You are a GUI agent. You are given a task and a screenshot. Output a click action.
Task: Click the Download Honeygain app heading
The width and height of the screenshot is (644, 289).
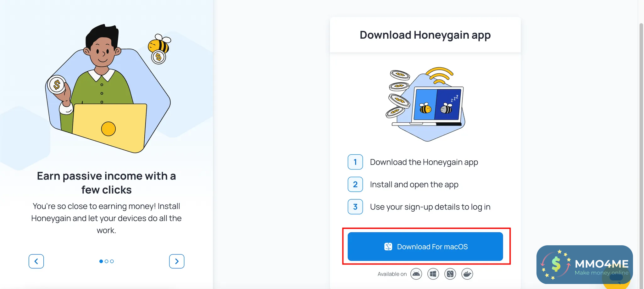coord(425,35)
